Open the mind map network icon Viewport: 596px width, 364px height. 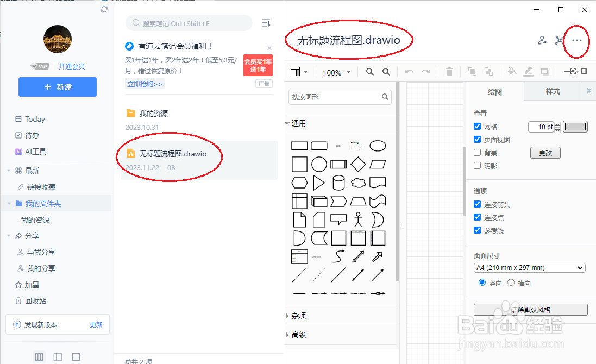560,40
